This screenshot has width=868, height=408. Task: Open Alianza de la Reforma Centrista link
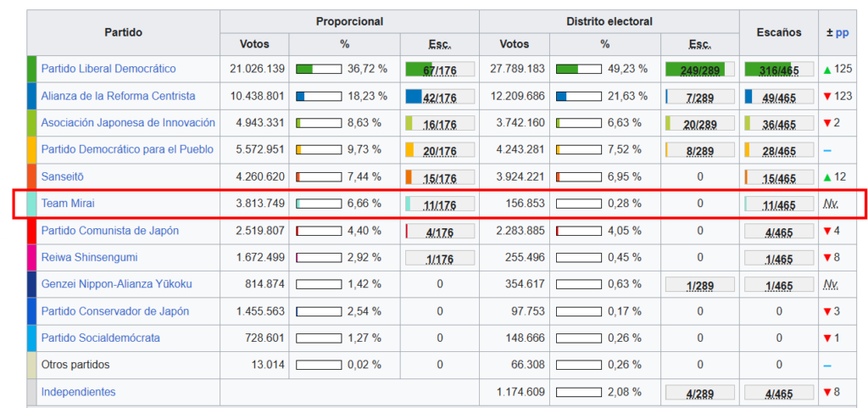click(119, 96)
